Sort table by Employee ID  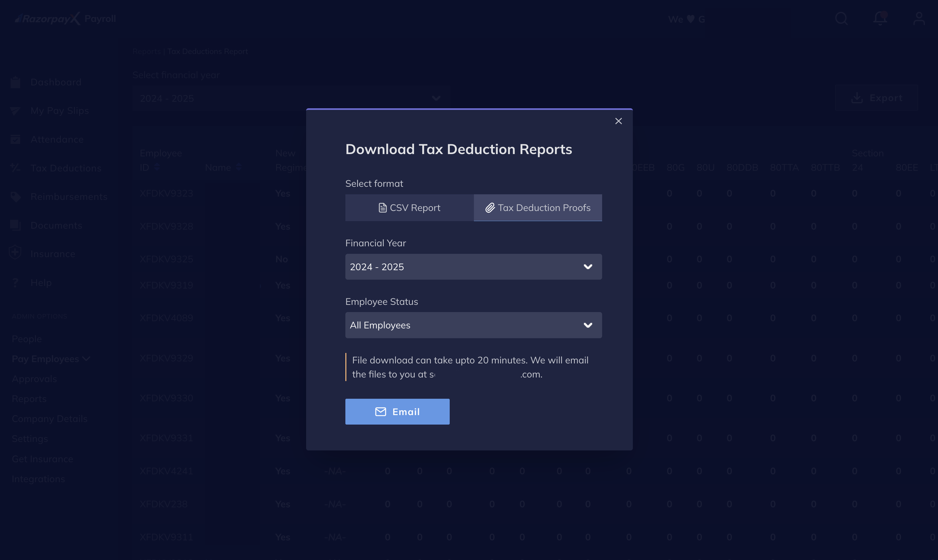(x=157, y=167)
